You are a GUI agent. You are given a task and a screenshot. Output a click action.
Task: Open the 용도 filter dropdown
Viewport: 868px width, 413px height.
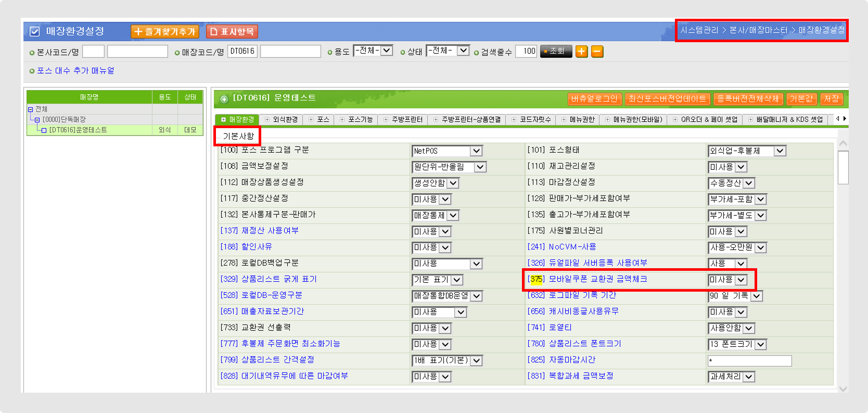tap(373, 51)
